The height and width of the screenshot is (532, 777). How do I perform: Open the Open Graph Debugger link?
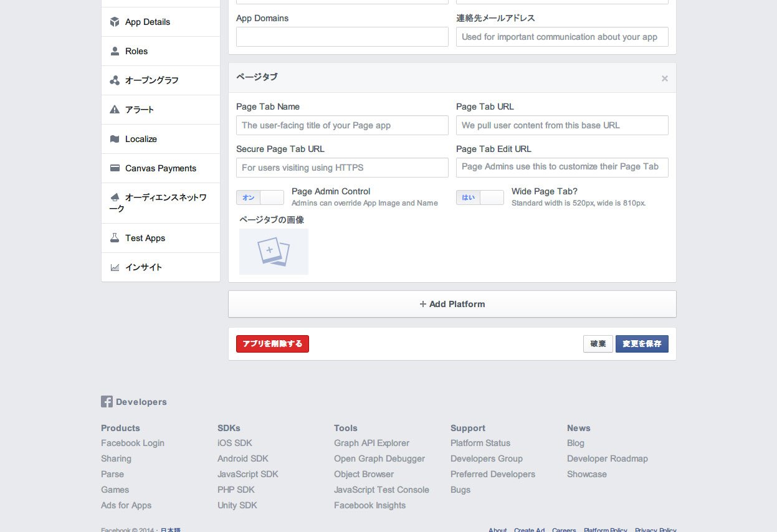click(x=379, y=458)
